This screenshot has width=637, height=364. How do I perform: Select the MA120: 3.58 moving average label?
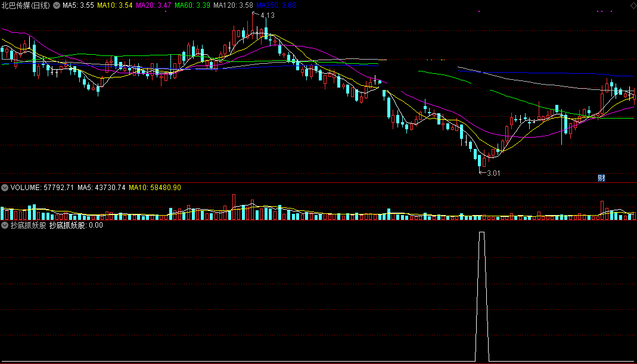233,6
